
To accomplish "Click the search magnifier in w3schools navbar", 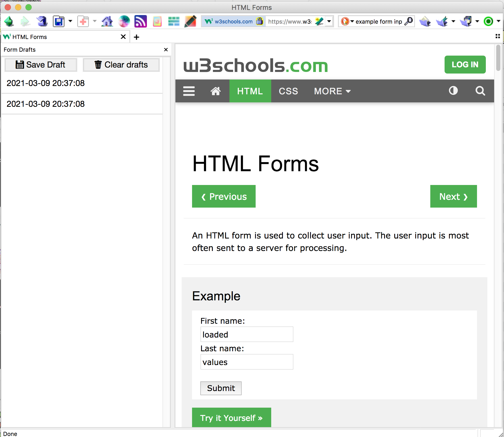I will coord(480,91).
